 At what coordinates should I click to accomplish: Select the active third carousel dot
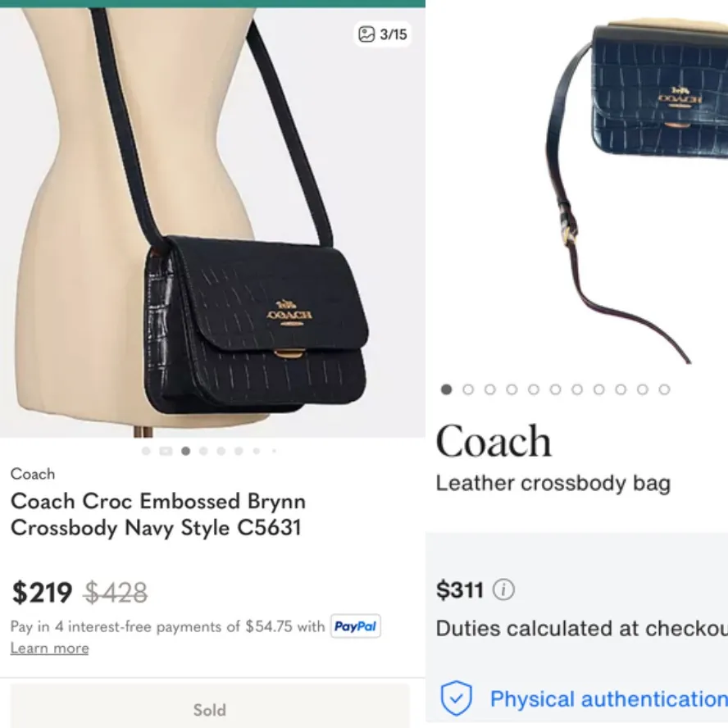click(184, 450)
